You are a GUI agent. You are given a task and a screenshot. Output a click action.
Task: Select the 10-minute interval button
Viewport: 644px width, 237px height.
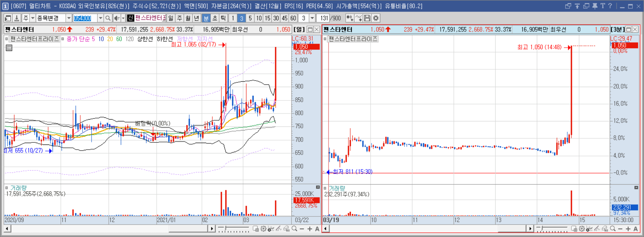(x=259, y=18)
